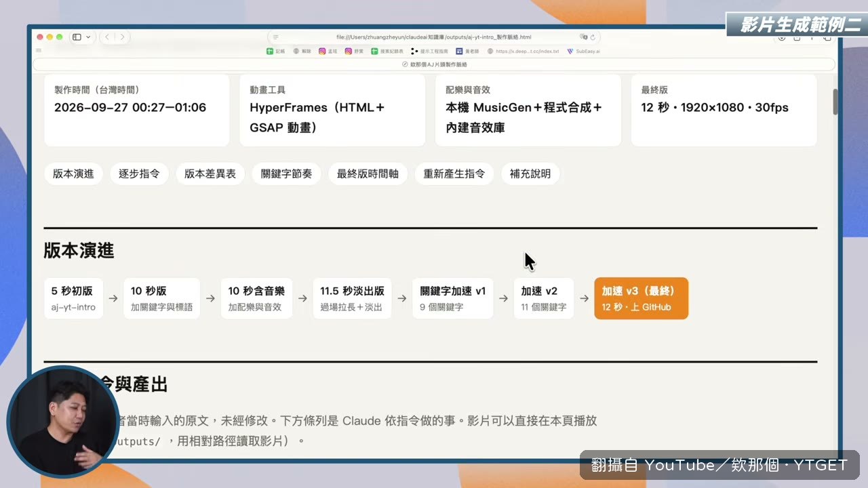Select the orange 加速 v3（最終）card
The height and width of the screenshot is (488, 868).
click(x=641, y=298)
